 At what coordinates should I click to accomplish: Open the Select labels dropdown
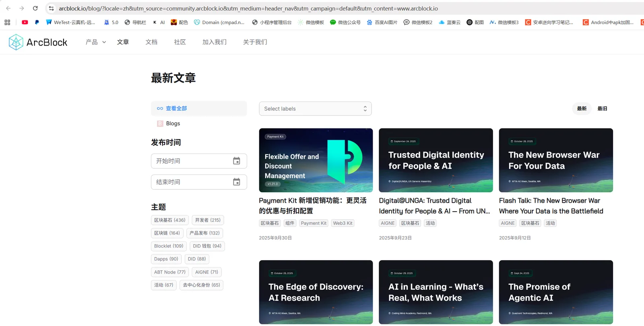point(315,109)
